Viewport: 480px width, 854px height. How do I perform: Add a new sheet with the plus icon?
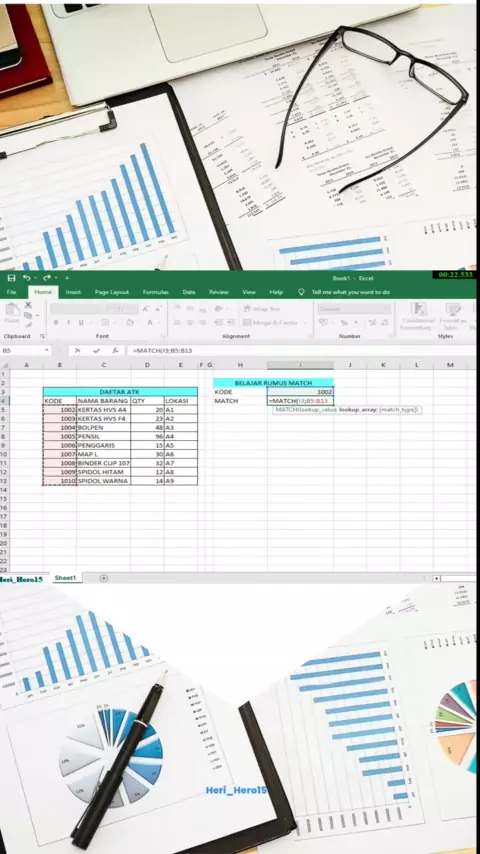[x=104, y=578]
